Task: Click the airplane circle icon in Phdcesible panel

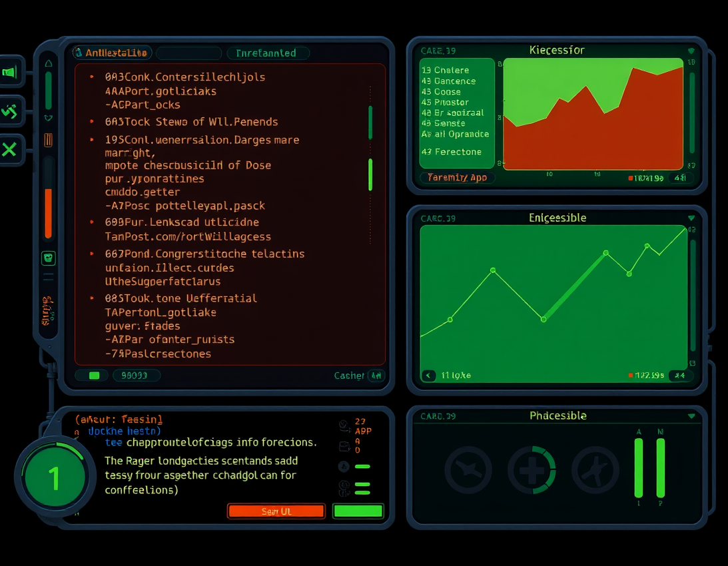Action: (x=468, y=470)
